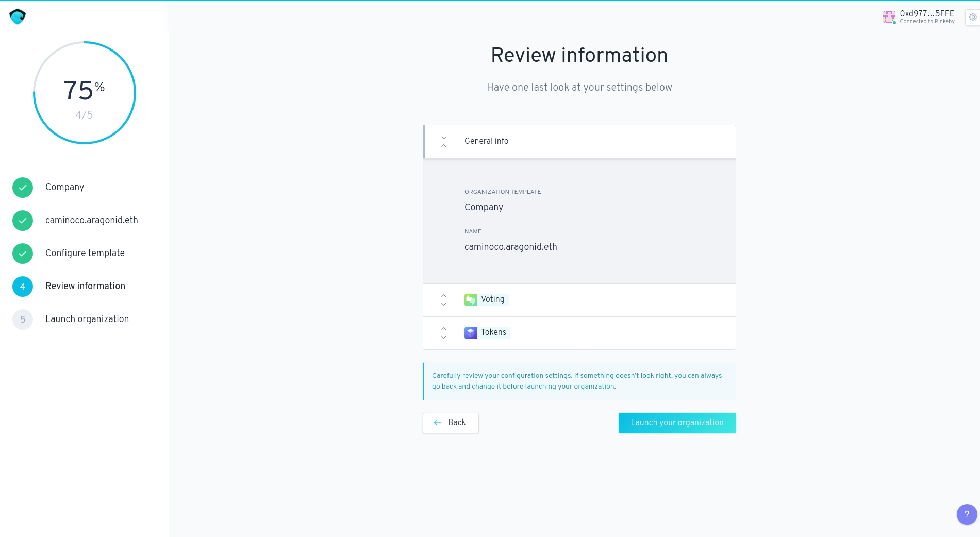Select the Company step in sidebar
Screen dimensions: 980x537
[64, 187]
